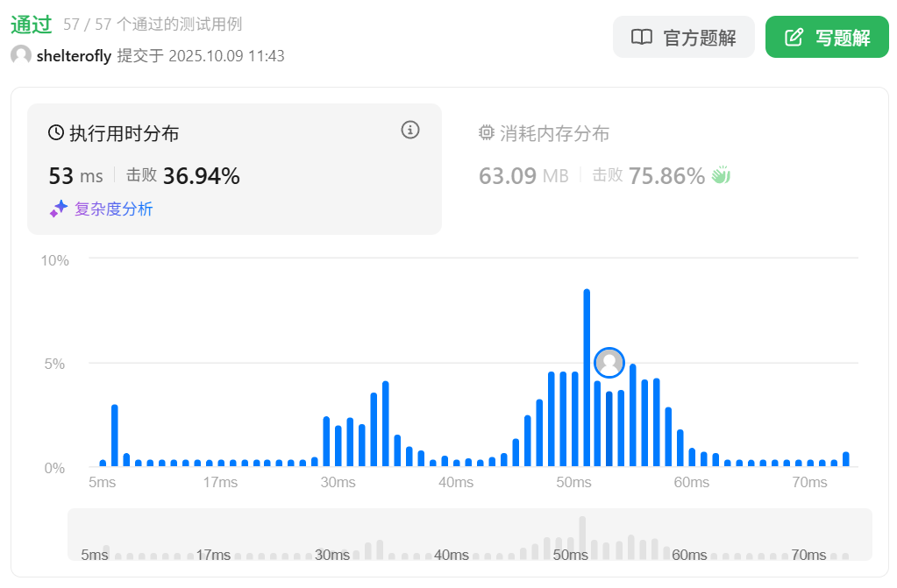Click the gray avatar beside shelterofly

[21, 55]
